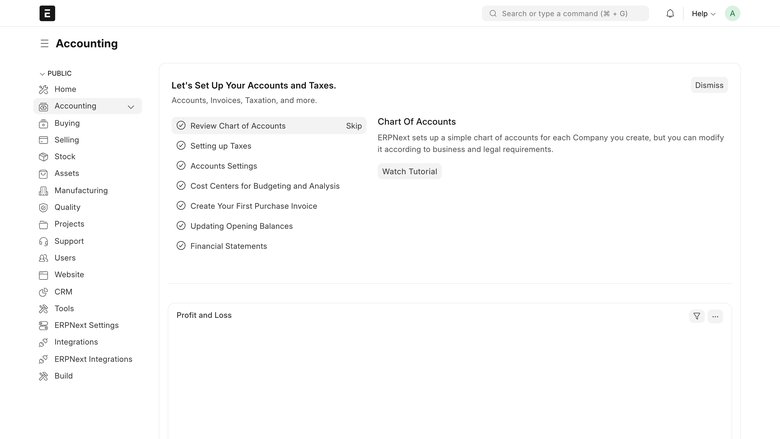Click the Integrations sidebar icon
Image resolution: width=780 pixels, height=439 pixels.
[x=44, y=343]
